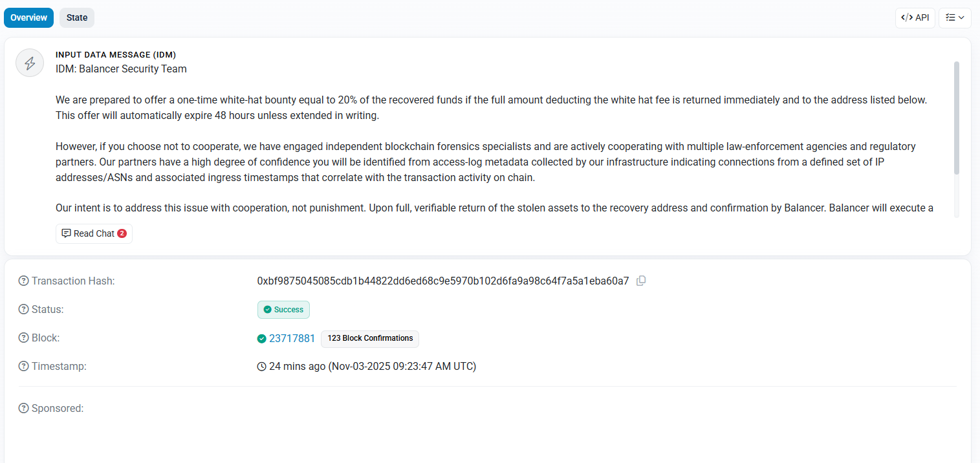Click the help icon next to Block
The width and height of the screenshot is (980, 463).
pos(24,338)
